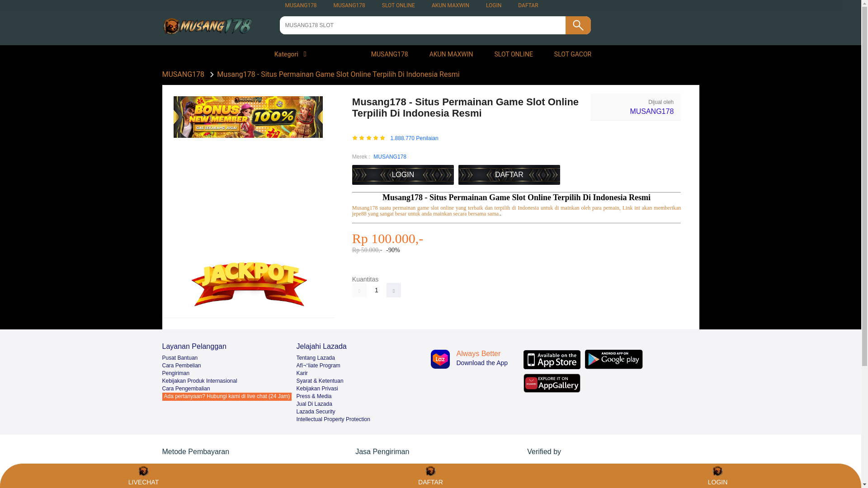Open Cara Pembelian link
Viewport: 868px width, 488px height.
(x=181, y=366)
